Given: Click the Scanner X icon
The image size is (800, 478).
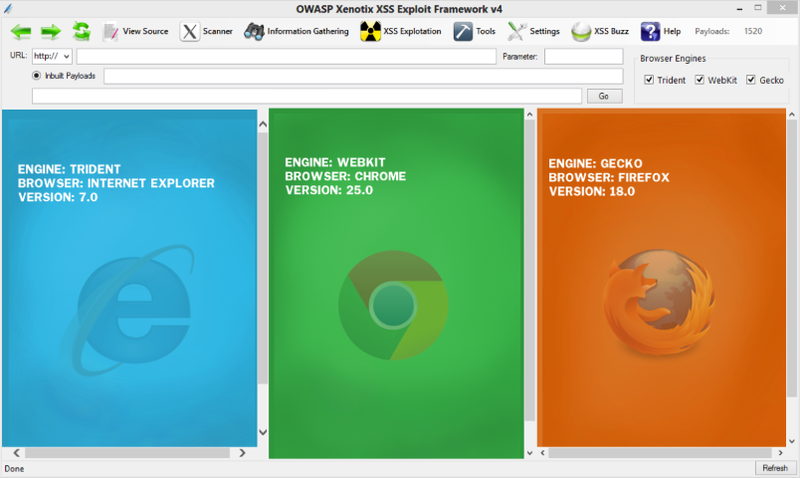Looking at the screenshot, I should [190, 32].
